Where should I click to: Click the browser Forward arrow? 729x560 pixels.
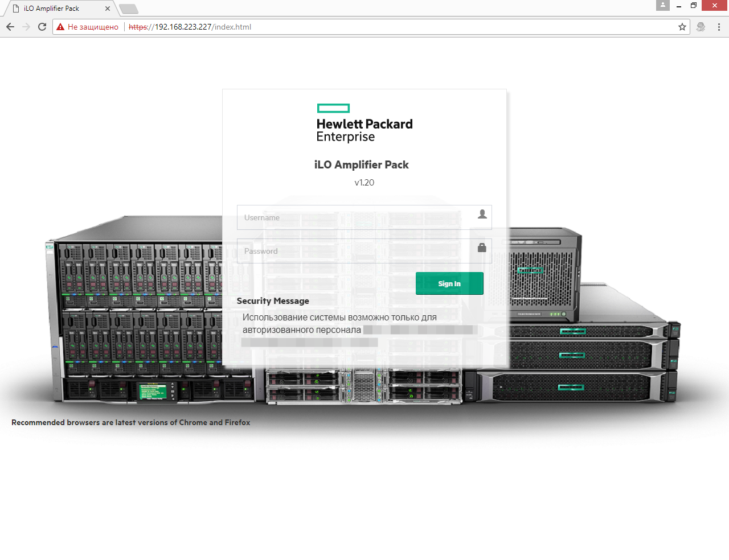pyautogui.click(x=26, y=27)
